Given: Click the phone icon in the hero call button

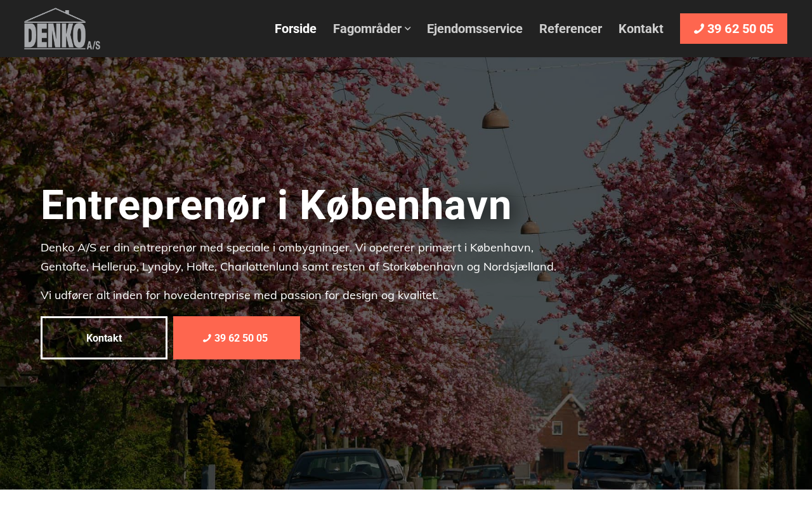Looking at the screenshot, I should pos(207,338).
